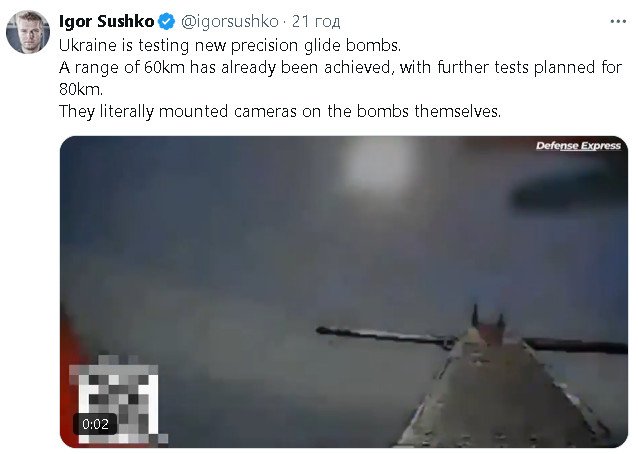Click 'They literally mounted cameras' sentence

point(280,111)
